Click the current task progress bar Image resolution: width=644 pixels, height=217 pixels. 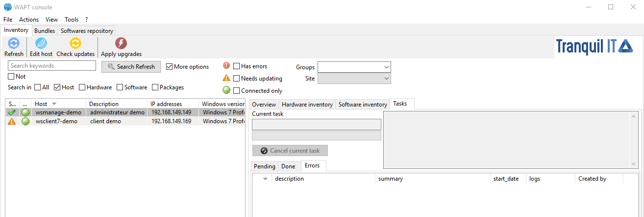tap(317, 136)
